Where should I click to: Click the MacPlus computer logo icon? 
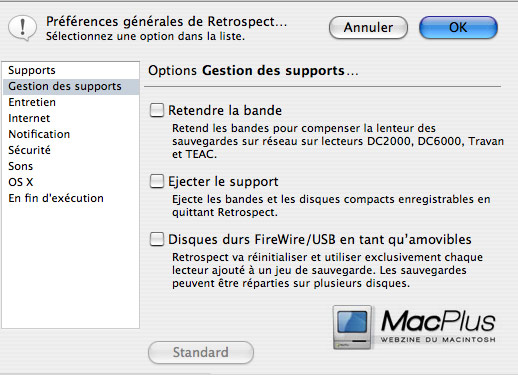(x=353, y=327)
